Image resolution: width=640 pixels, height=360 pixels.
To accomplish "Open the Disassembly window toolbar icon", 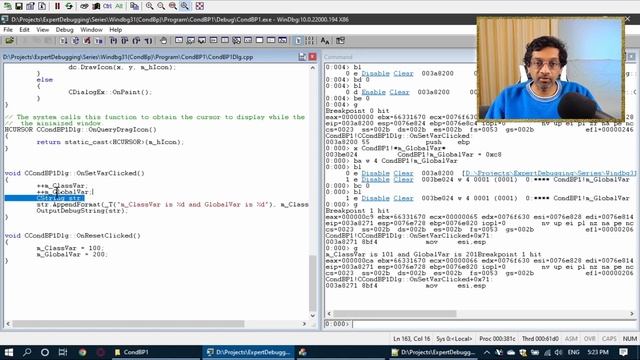I will pos(248,40).
